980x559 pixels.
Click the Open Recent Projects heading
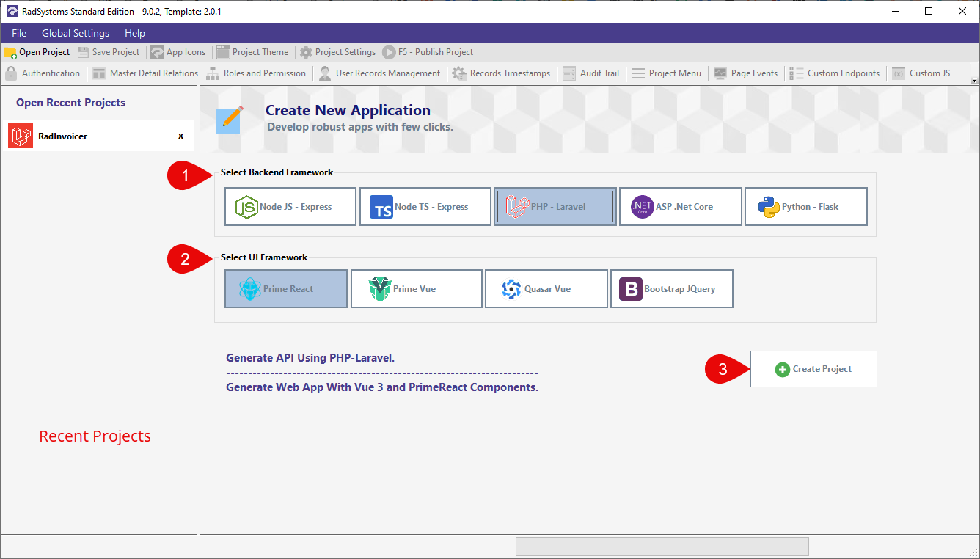point(70,103)
